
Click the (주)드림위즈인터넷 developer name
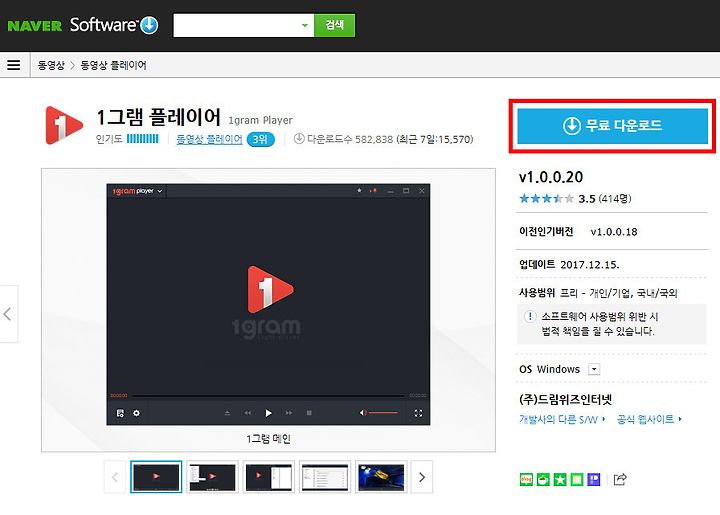[565, 400]
